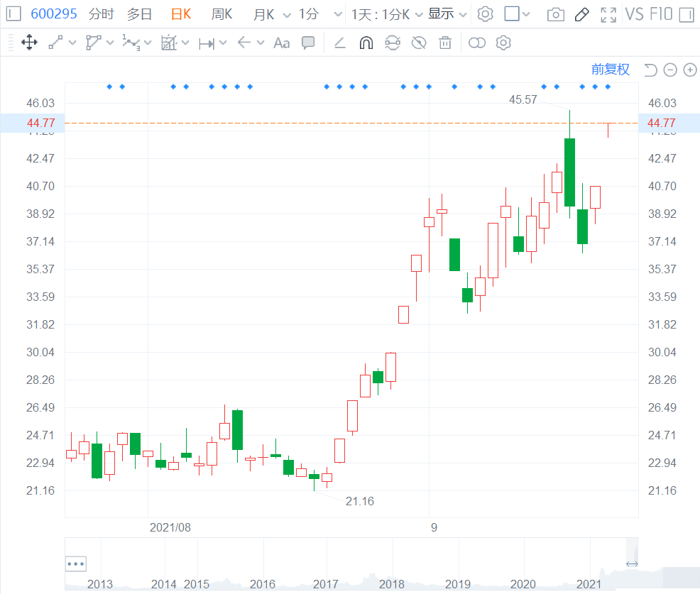
Task: Click 2013 on the overview timeline
Action: point(100,584)
